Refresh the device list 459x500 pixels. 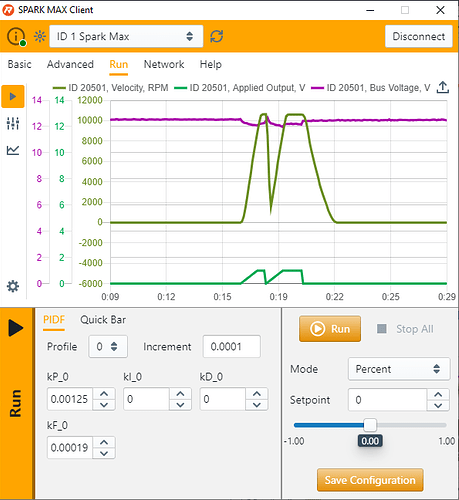point(217,36)
